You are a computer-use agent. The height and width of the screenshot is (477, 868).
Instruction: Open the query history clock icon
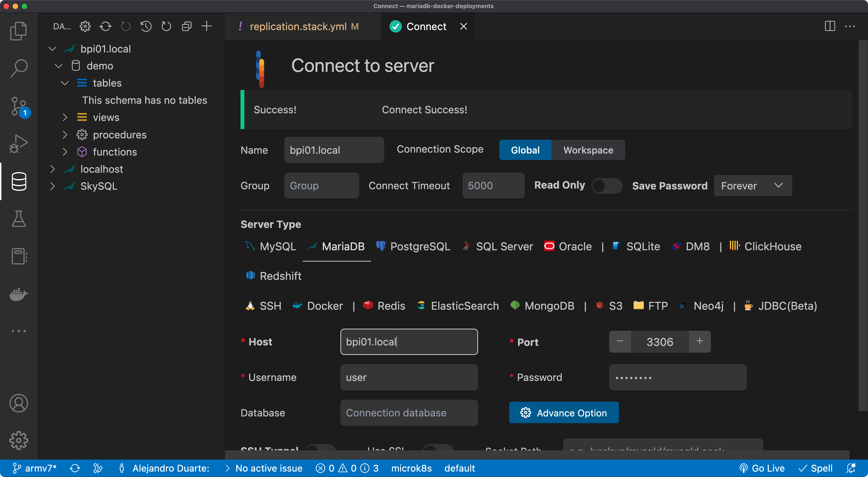pyautogui.click(x=146, y=26)
